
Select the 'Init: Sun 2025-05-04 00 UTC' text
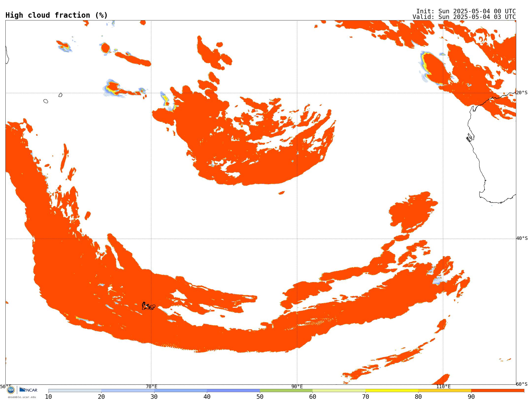click(x=466, y=11)
